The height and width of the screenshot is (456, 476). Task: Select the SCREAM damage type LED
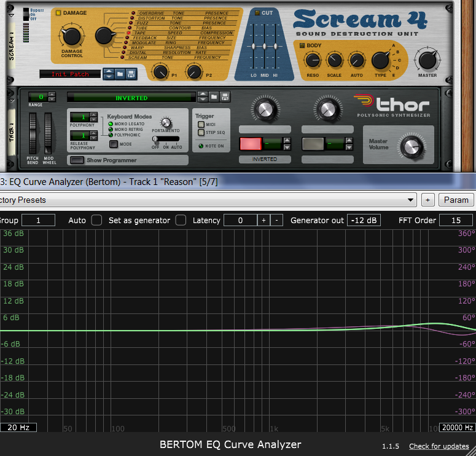point(123,57)
